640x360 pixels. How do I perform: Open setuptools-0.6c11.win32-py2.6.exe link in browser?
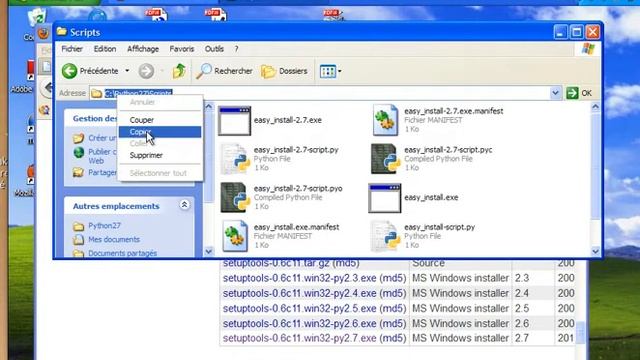pos(300,323)
